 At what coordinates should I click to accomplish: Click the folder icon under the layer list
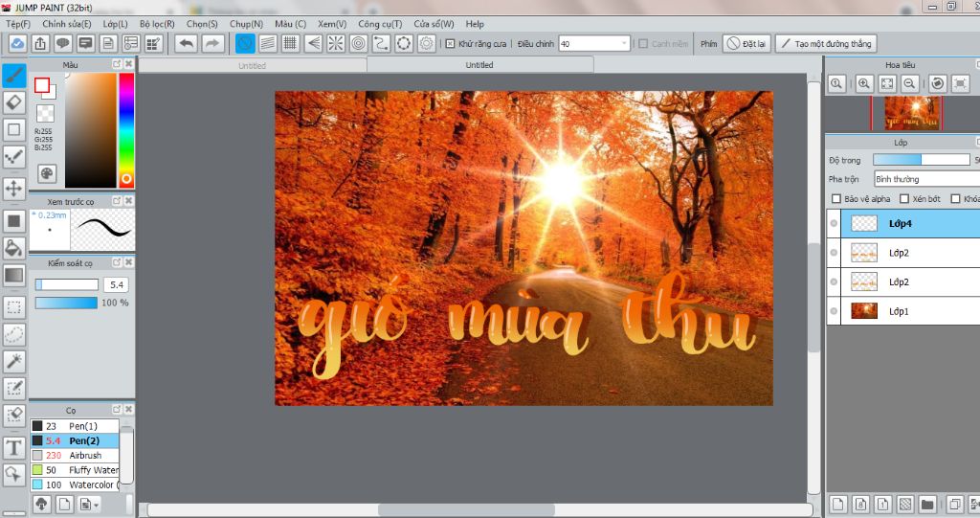coord(927,504)
